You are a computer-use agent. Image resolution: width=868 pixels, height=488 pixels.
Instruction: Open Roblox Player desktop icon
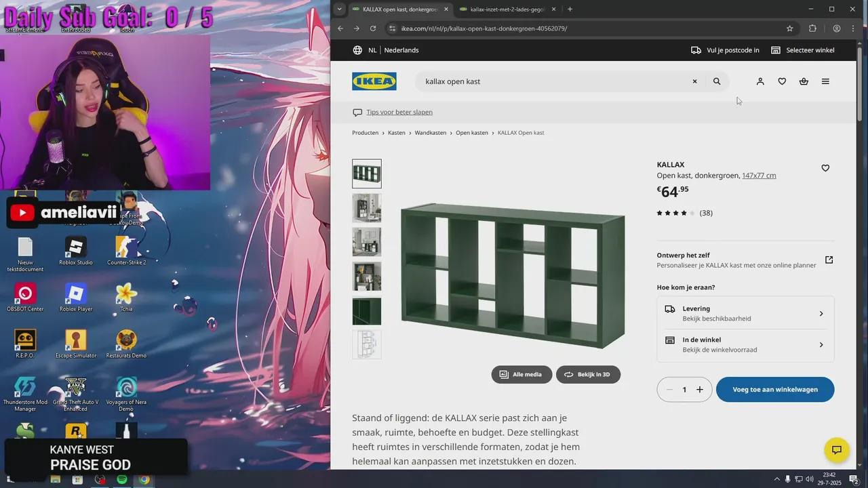[75, 298]
